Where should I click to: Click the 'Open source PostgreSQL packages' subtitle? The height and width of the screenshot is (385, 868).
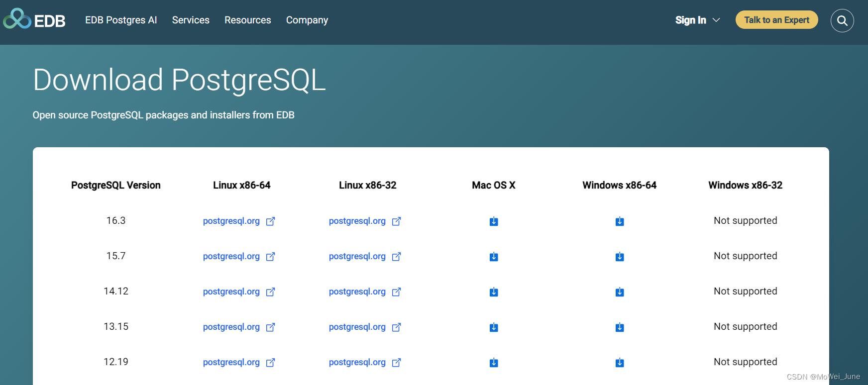[164, 115]
